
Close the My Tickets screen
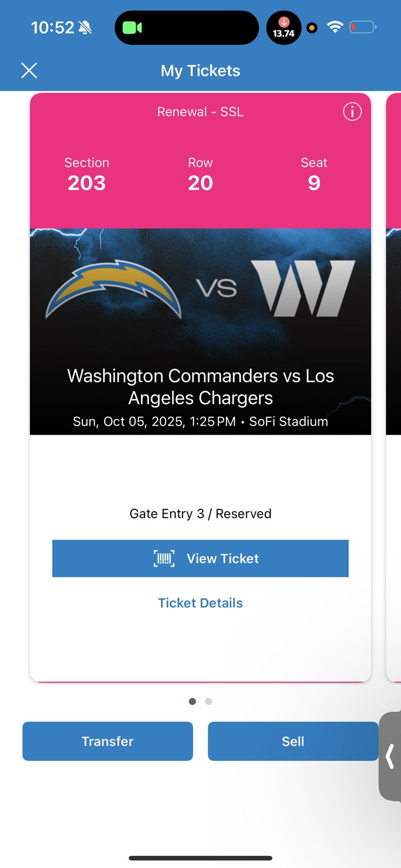point(29,71)
